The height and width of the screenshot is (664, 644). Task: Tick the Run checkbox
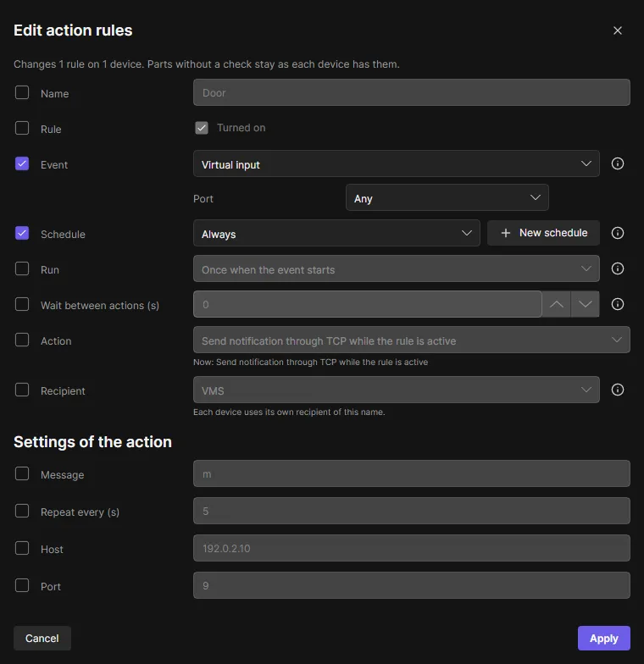click(x=22, y=268)
